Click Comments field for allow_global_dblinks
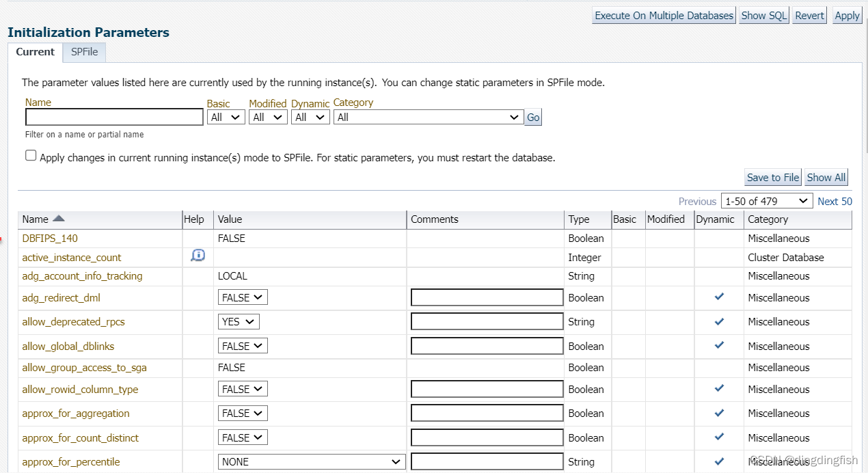Viewport: 868px width, 473px height. (487, 346)
